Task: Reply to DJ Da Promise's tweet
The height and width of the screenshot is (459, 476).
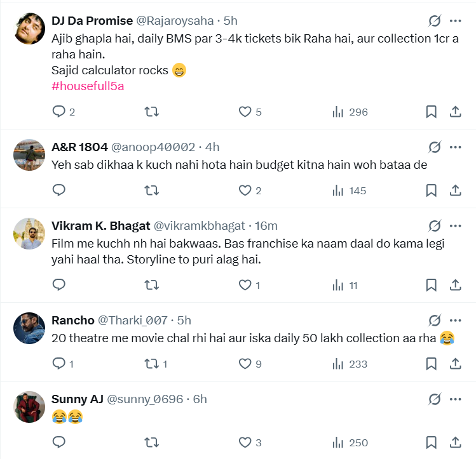Action: 59,112
